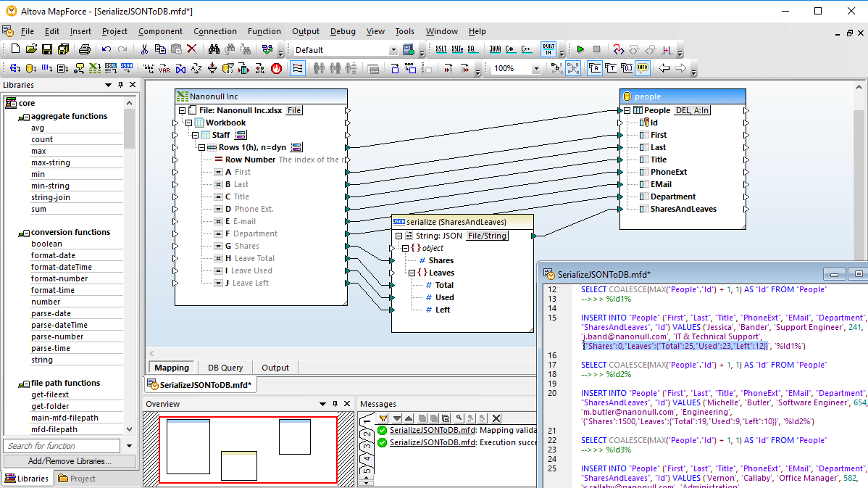The width and height of the screenshot is (868, 488).
Task: Open the Mapping validation message link
Action: pyautogui.click(x=433, y=430)
